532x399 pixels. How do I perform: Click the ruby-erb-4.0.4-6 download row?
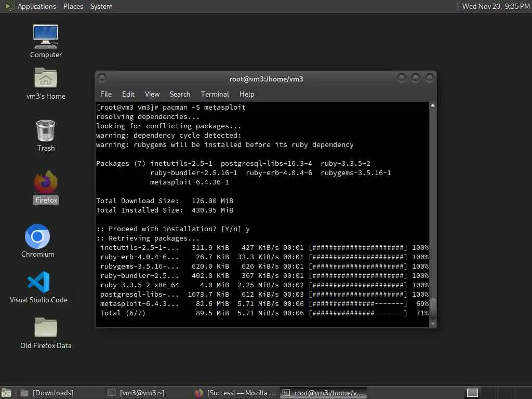(264, 257)
